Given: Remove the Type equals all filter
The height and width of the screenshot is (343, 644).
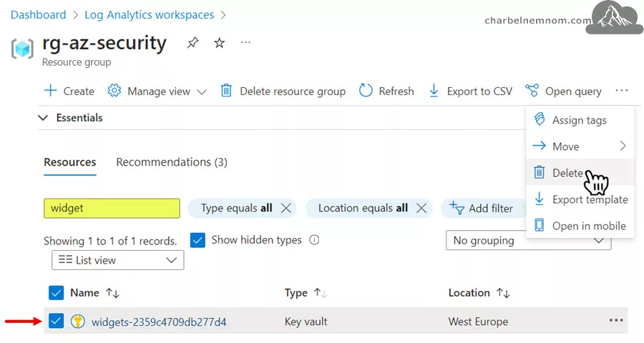Looking at the screenshot, I should (286, 208).
